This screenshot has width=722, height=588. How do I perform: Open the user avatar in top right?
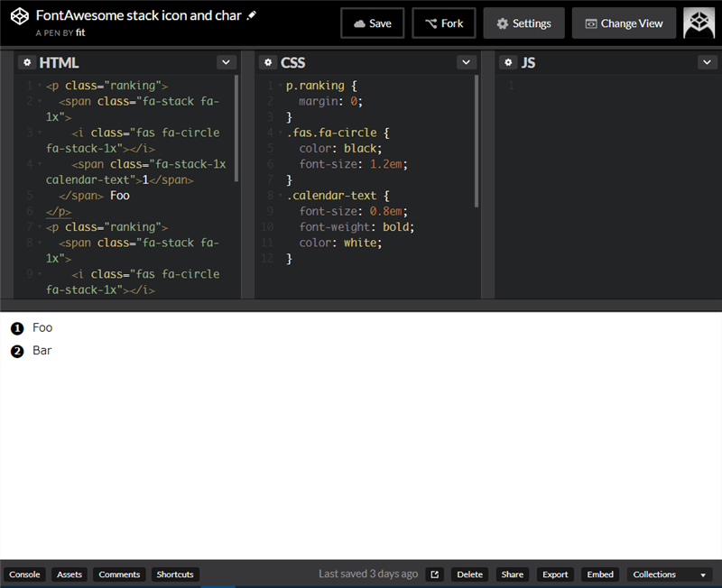pos(699,23)
